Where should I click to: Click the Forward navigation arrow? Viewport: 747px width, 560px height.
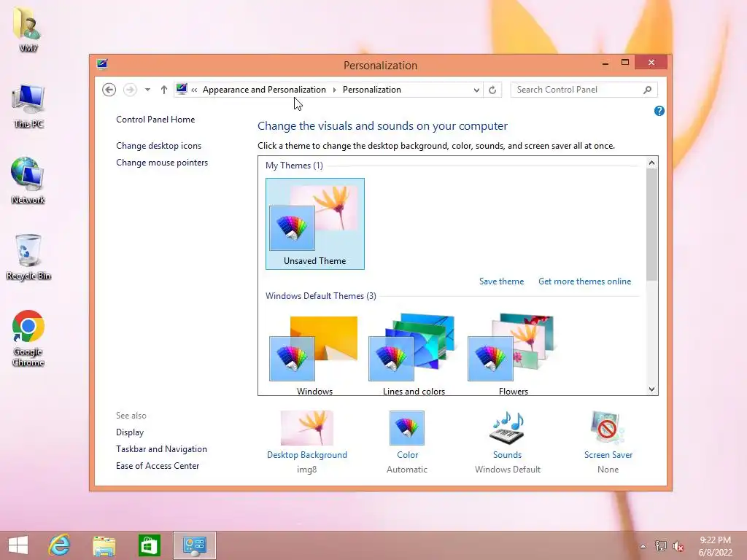(x=130, y=90)
